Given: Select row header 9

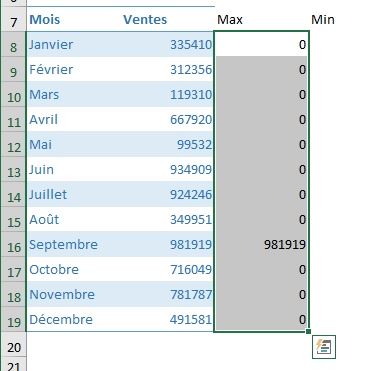Looking at the screenshot, I should pos(13,69).
